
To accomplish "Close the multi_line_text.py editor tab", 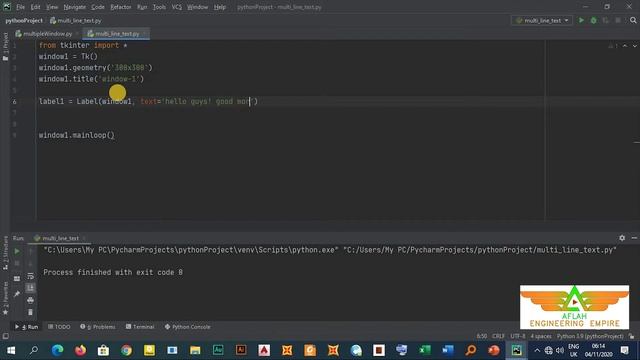I will click(x=144, y=34).
